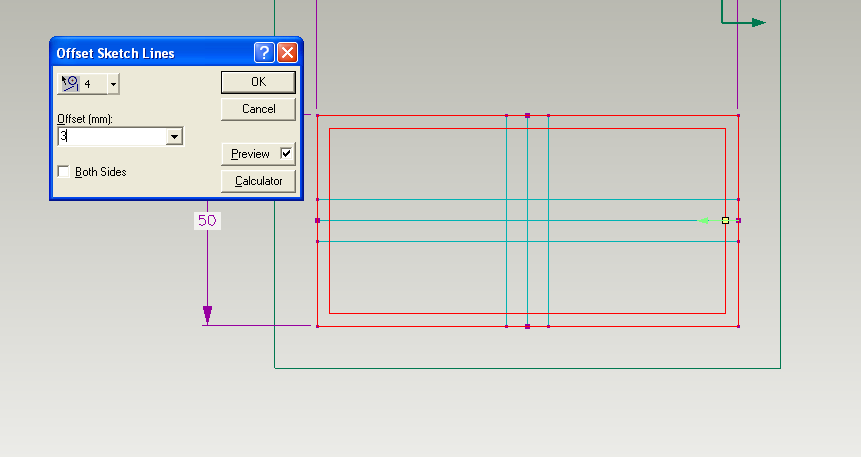Close the Offset Sketch Lines dialog

pos(287,53)
